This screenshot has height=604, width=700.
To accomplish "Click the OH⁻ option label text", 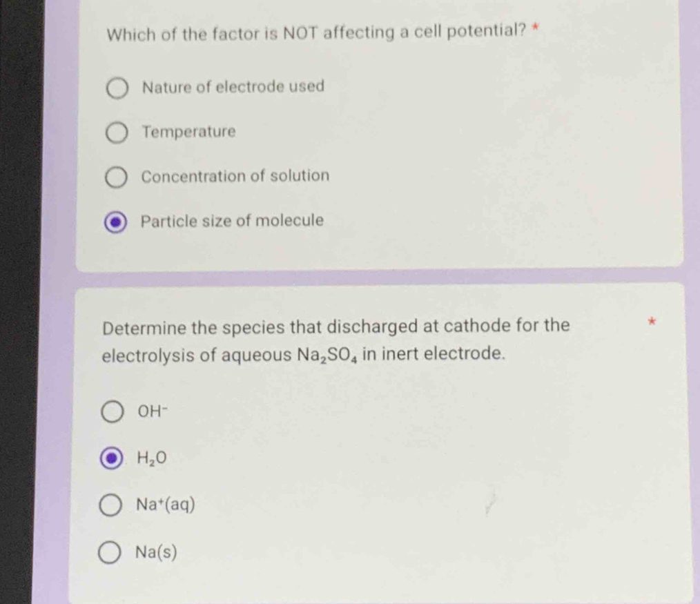I will pyautogui.click(x=152, y=411).
